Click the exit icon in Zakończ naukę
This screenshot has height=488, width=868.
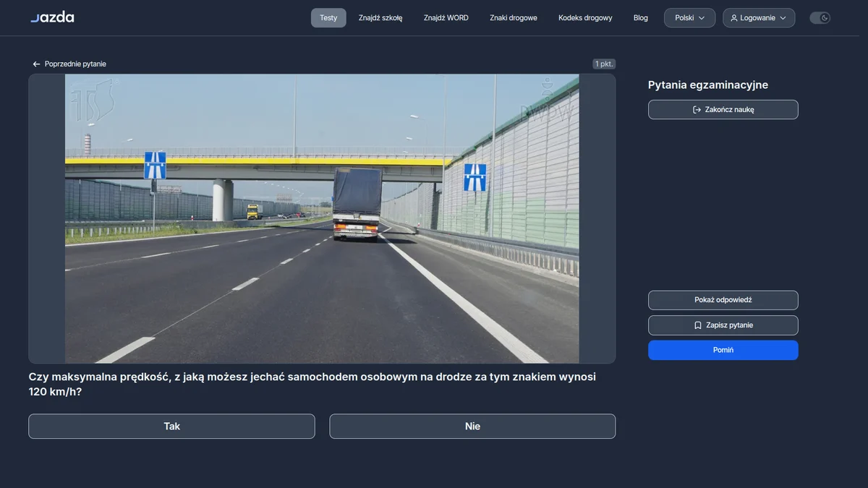click(x=697, y=110)
